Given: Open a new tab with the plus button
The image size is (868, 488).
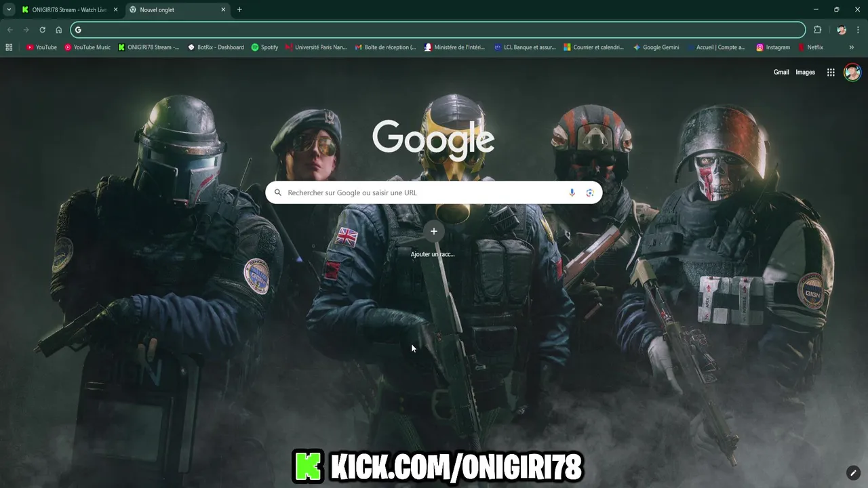Looking at the screenshot, I should point(239,9).
